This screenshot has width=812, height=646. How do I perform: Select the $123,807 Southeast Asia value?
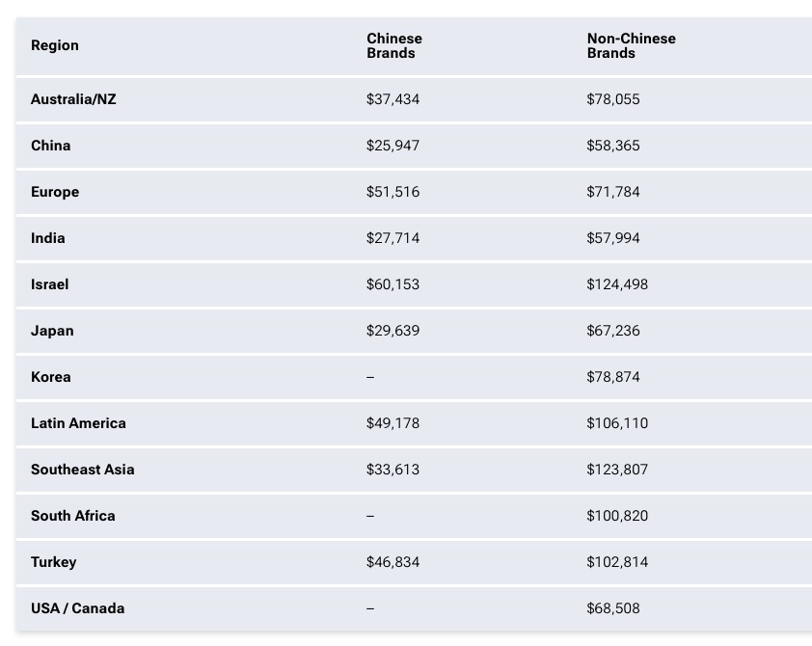coord(617,470)
